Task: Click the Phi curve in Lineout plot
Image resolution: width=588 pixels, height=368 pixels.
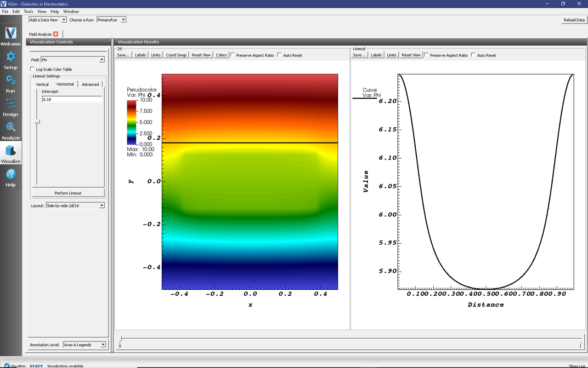Action: tap(486, 288)
